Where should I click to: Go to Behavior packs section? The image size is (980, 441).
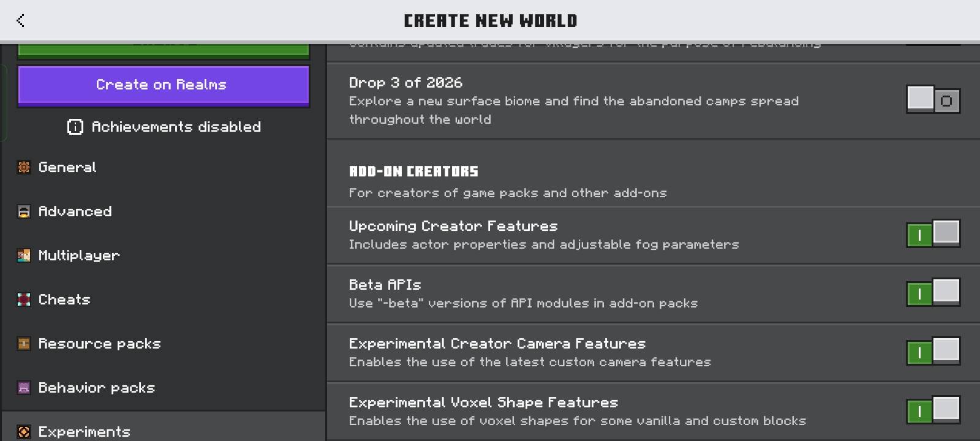pos(164,388)
